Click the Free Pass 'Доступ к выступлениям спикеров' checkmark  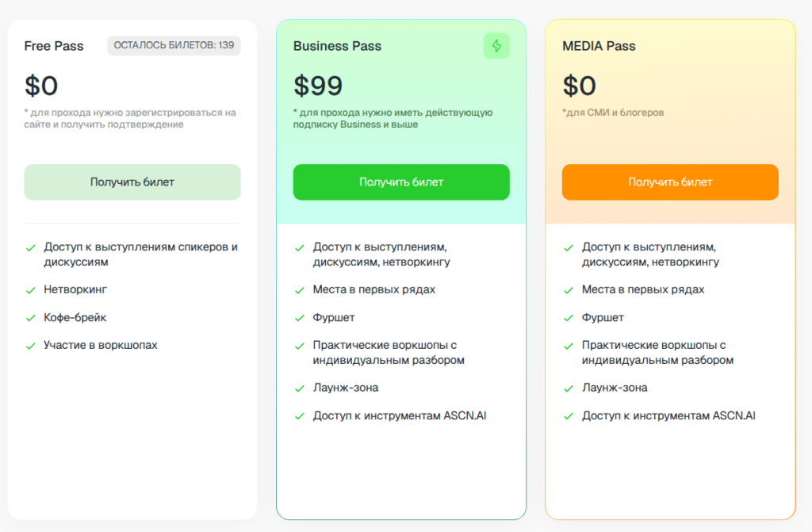[x=30, y=247]
